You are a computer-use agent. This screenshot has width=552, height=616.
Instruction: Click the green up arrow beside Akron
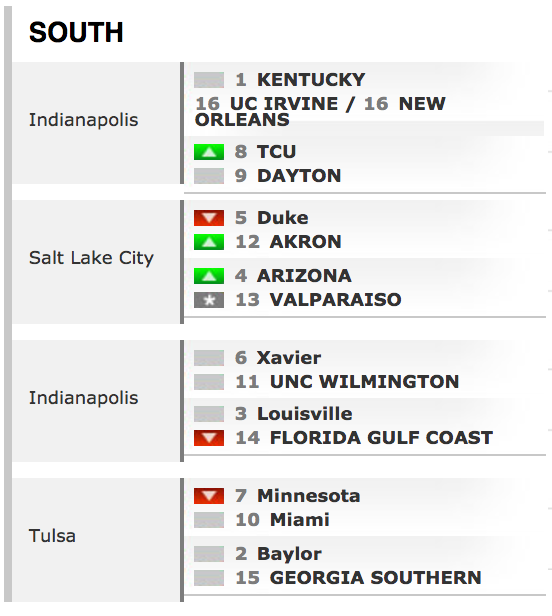pyautogui.click(x=209, y=242)
